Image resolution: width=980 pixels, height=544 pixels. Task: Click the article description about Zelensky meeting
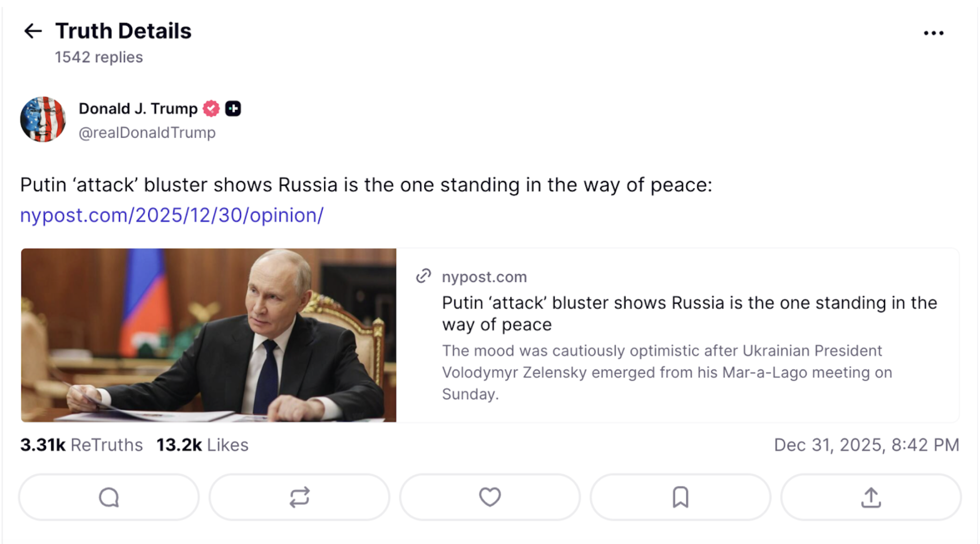(667, 372)
